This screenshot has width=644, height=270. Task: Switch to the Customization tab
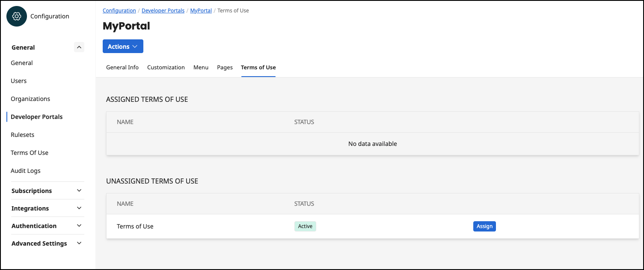pyautogui.click(x=166, y=67)
